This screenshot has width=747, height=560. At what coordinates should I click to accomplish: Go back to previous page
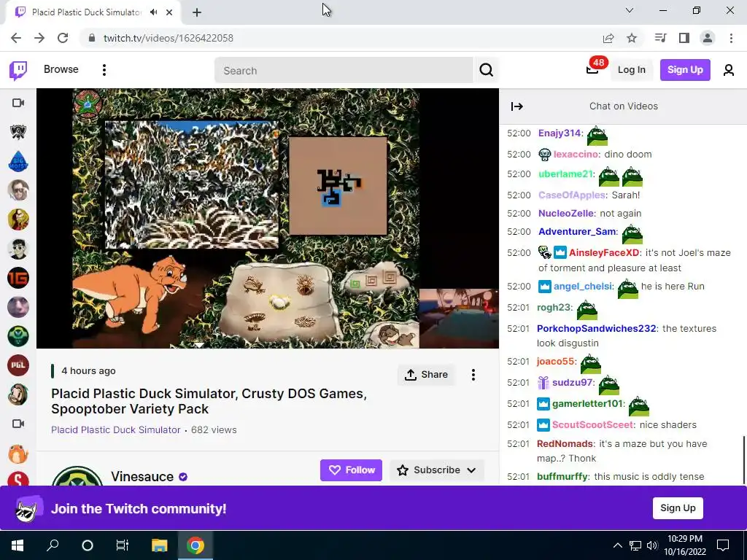coord(16,38)
